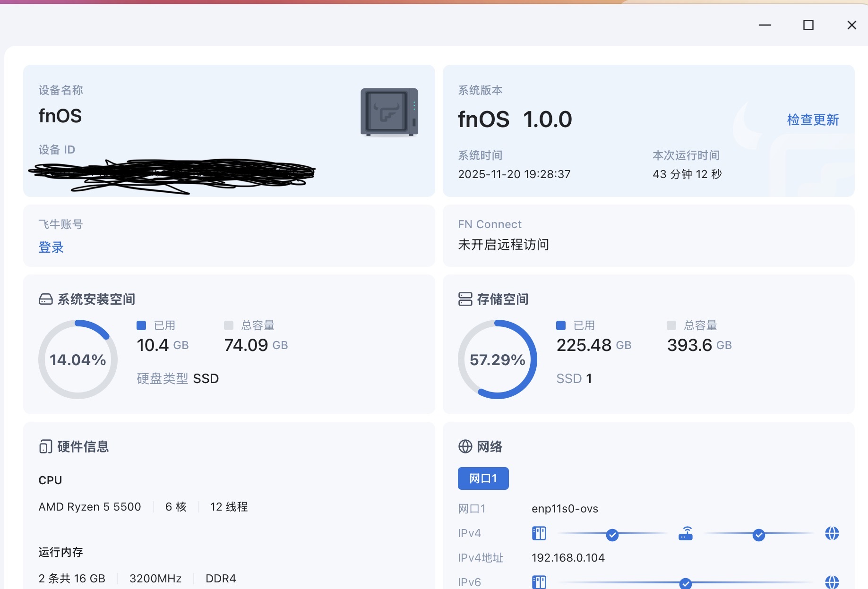Click the DDR4 memory type
This screenshot has height=589, width=868.
pos(221,579)
